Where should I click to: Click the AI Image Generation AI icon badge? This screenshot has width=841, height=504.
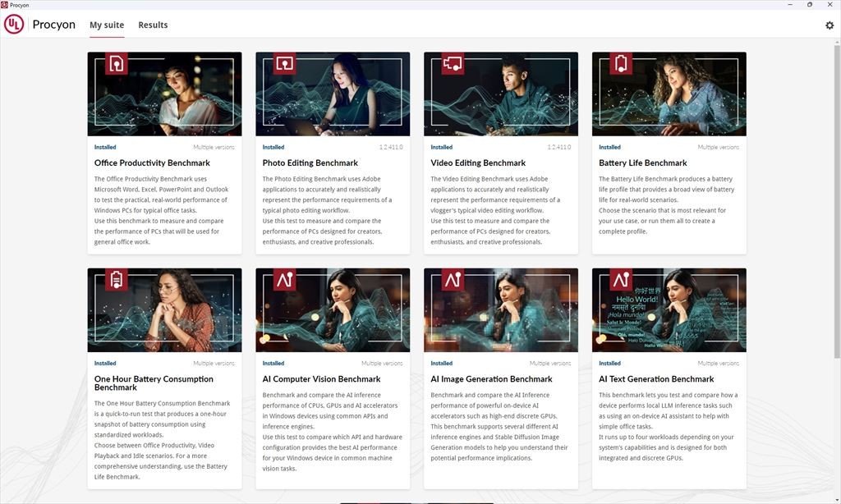click(x=453, y=279)
